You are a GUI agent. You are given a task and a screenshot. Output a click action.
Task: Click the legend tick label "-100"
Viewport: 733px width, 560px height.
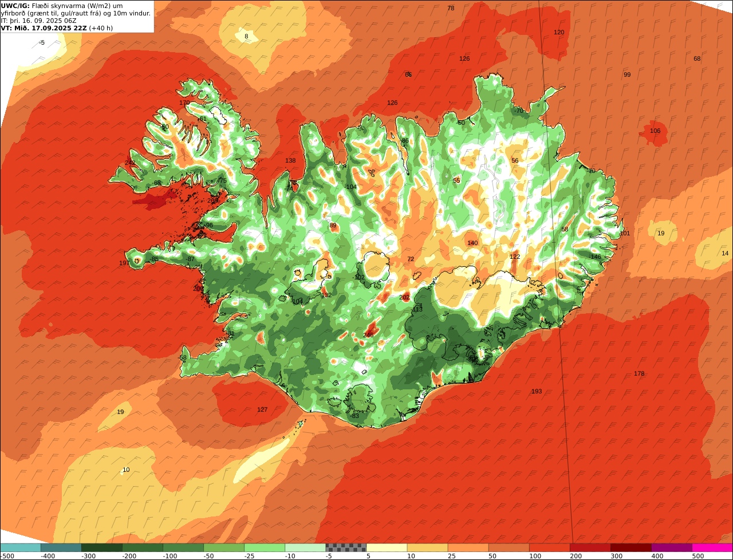[x=170, y=556]
